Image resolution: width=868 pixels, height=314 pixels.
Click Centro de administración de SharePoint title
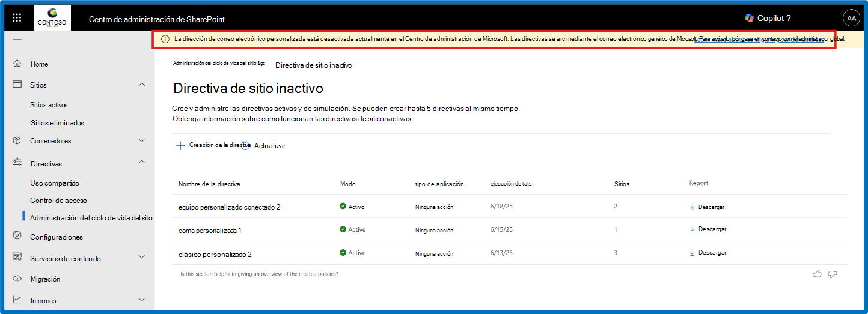tap(157, 19)
